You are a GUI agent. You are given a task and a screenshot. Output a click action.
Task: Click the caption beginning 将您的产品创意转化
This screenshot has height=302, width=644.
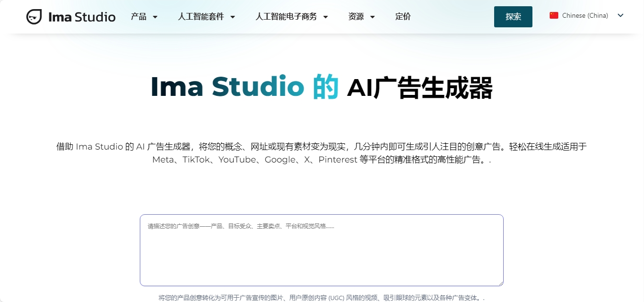pyautogui.click(x=322, y=298)
